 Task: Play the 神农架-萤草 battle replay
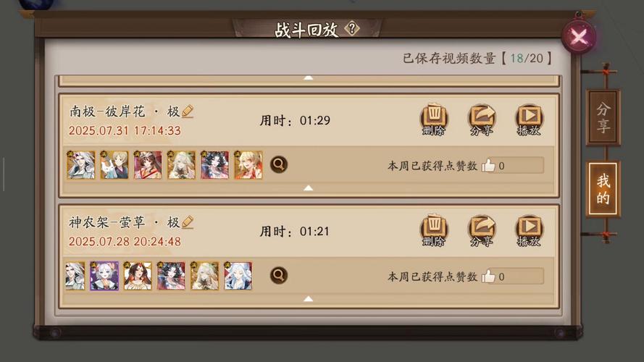pos(529,230)
